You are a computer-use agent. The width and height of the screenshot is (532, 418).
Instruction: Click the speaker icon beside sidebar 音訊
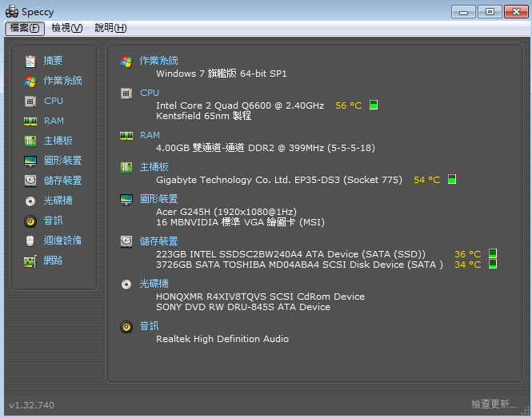[x=30, y=221]
